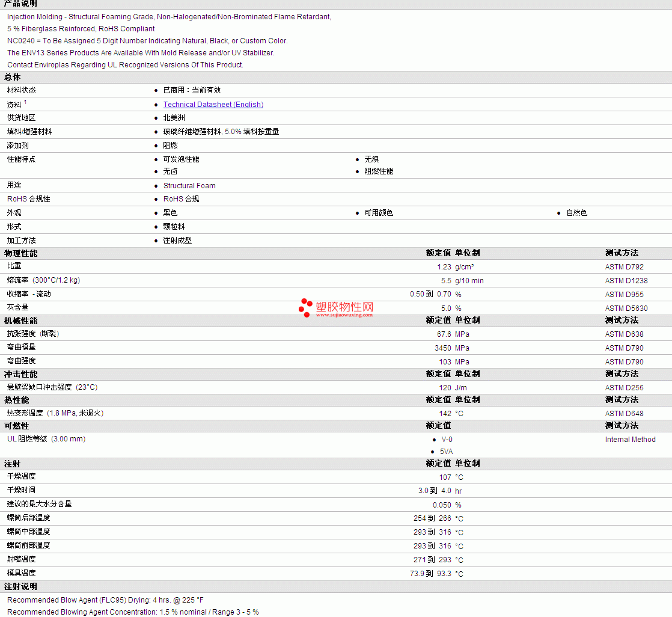The height and width of the screenshot is (617, 672).
Task: Click the 可发泡性能 feature entry
Action: (182, 159)
